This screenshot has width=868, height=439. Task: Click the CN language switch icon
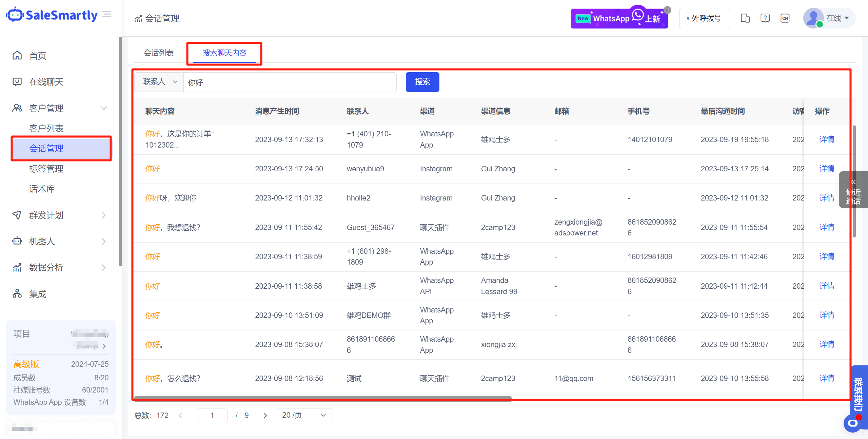coord(785,18)
